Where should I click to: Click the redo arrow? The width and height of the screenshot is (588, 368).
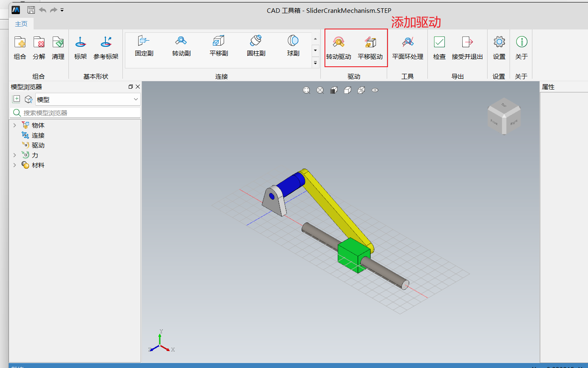(54, 10)
